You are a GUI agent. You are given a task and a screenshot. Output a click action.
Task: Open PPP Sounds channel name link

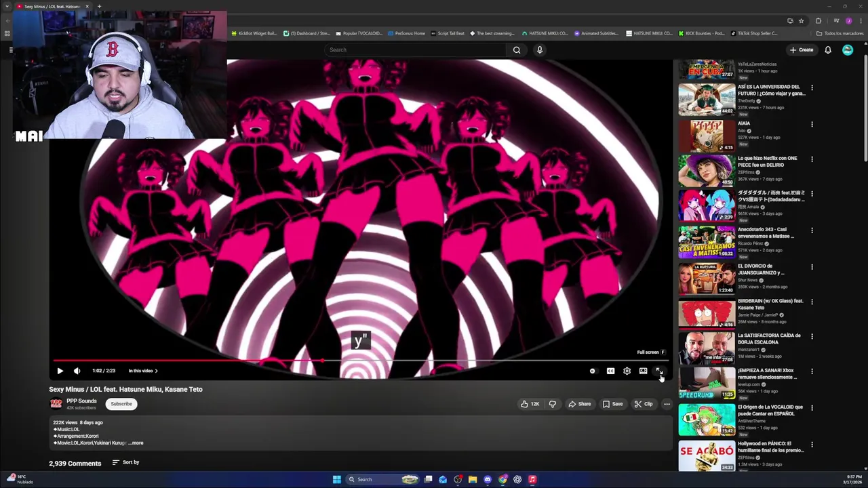(81, 401)
